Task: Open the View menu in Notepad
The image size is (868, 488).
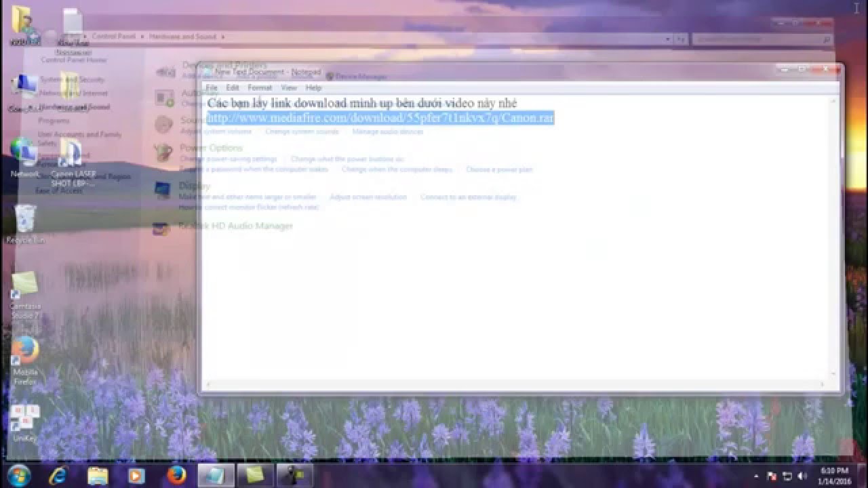Action: 289,87
